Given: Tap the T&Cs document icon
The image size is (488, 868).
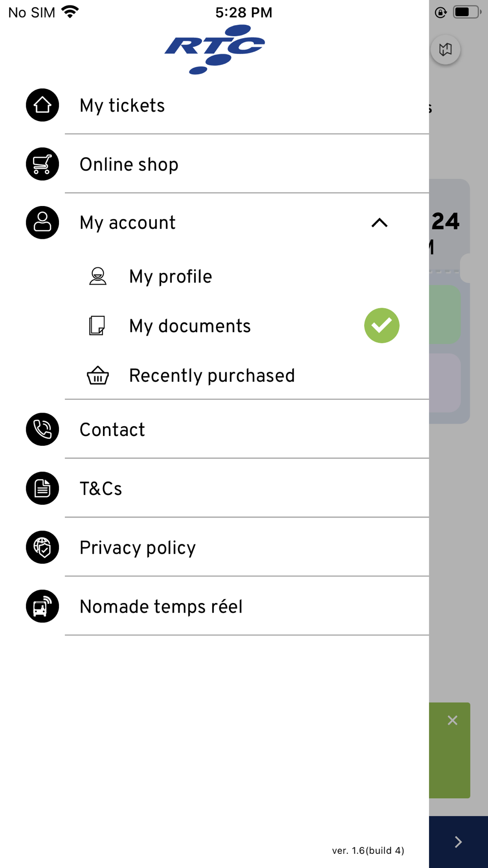Looking at the screenshot, I should point(42,488).
